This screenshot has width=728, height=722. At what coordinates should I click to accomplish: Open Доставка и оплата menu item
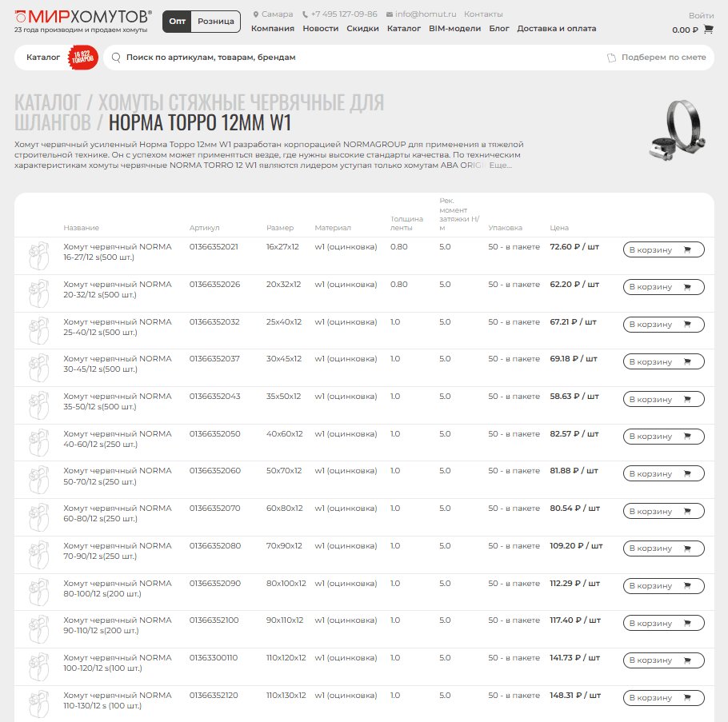557,28
